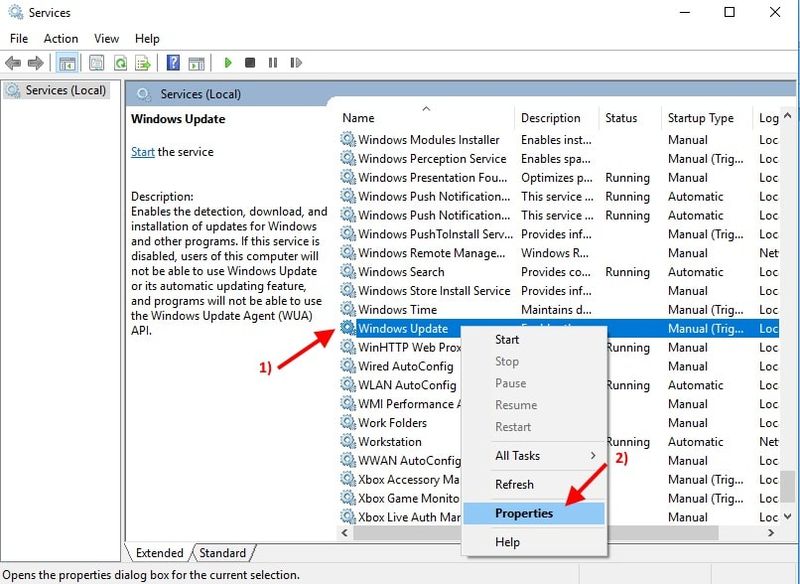Choose Start in the context menu
Image resolution: width=800 pixels, height=584 pixels.
tap(534, 340)
